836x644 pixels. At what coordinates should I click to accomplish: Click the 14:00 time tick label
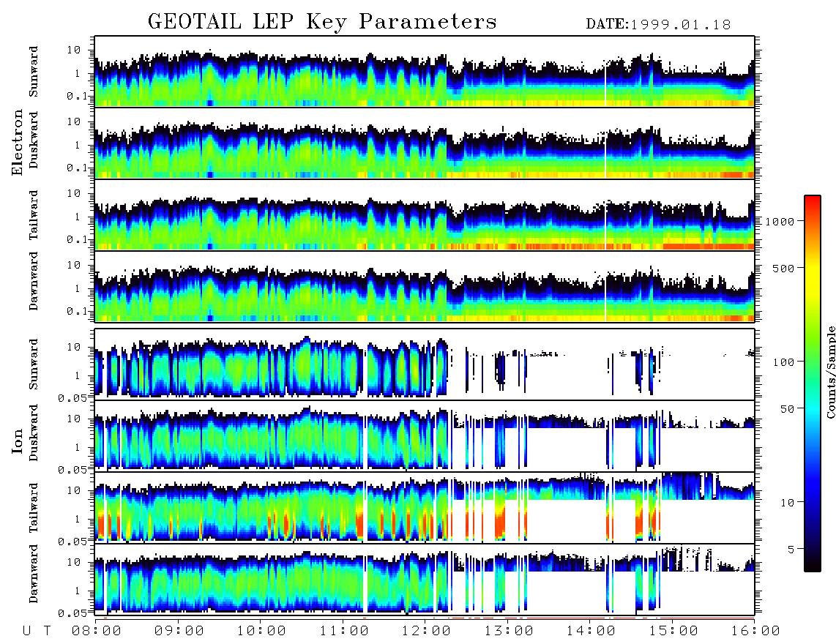tap(591, 631)
